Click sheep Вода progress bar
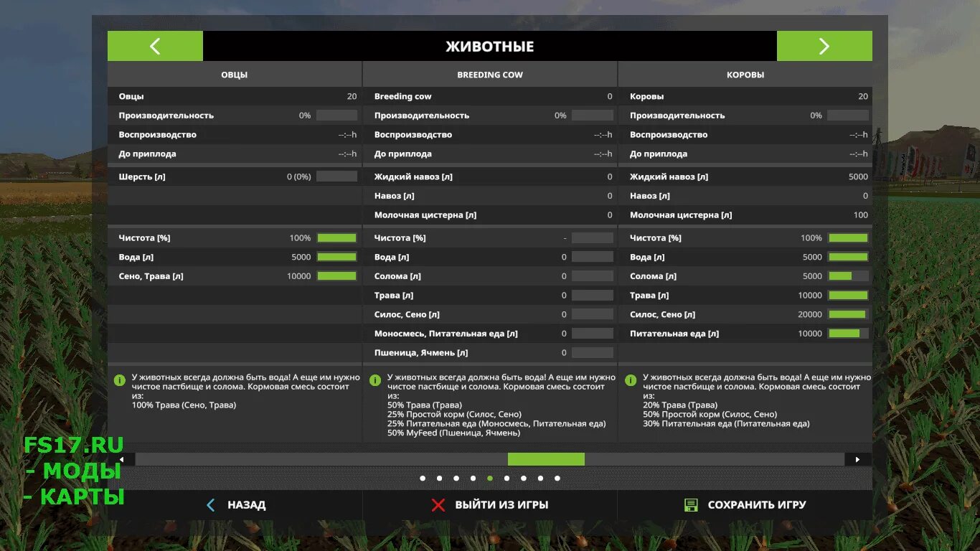 pos(336,257)
